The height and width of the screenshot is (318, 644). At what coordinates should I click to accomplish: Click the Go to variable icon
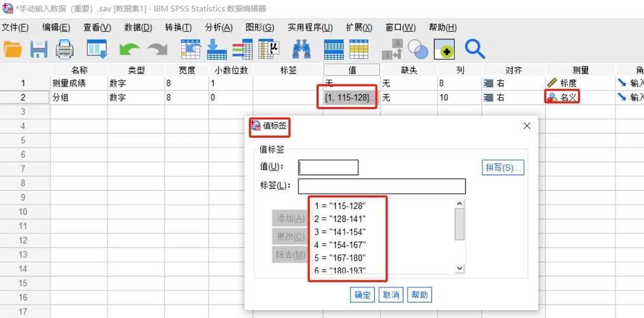[217, 49]
